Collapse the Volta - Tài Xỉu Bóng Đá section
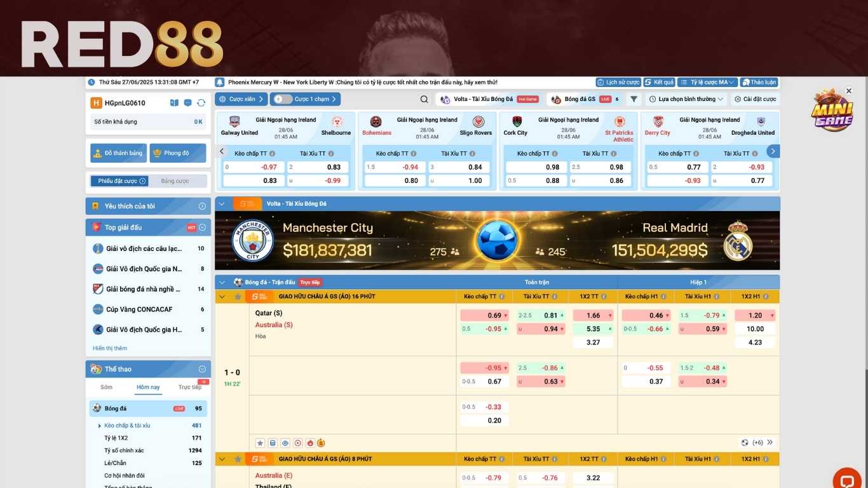868x488 pixels. coord(222,204)
